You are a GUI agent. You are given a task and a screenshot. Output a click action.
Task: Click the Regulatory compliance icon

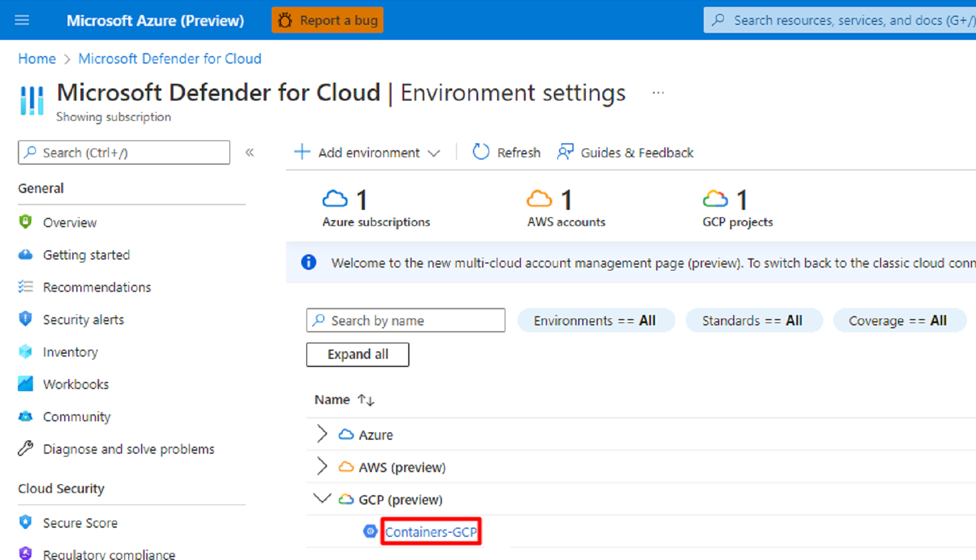point(25,553)
